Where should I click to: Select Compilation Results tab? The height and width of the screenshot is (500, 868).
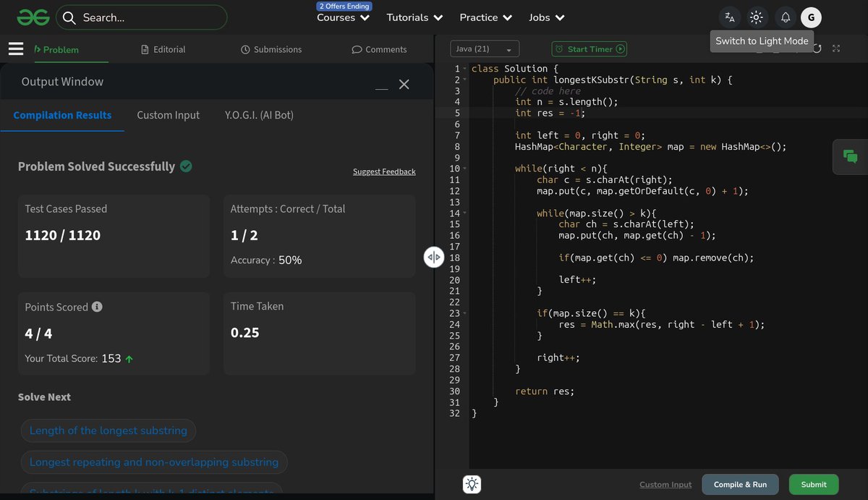pos(62,115)
